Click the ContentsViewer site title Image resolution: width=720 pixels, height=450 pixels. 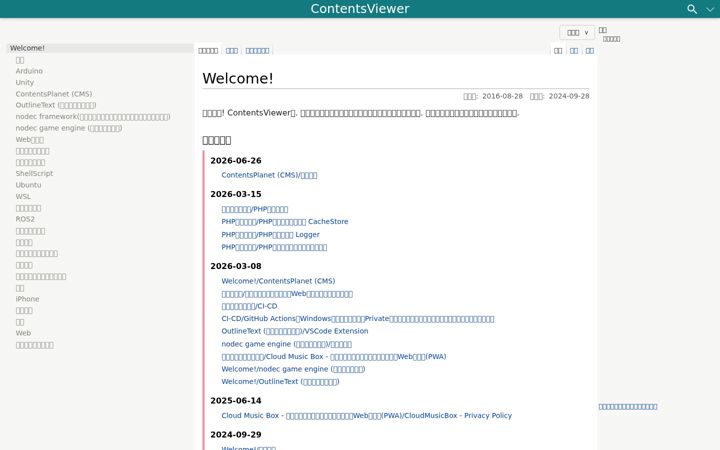(360, 9)
